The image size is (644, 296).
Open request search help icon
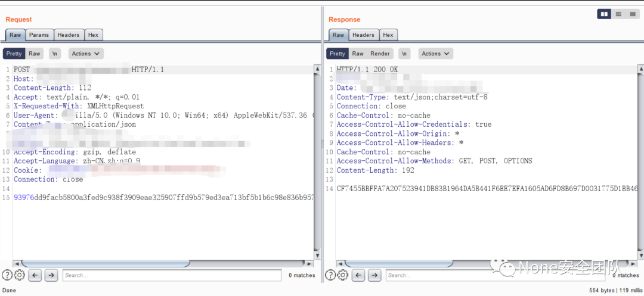point(7,275)
